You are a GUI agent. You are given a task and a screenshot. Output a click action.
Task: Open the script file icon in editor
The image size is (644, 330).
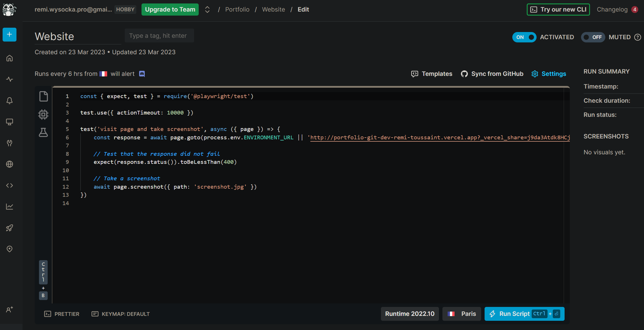[x=43, y=96]
